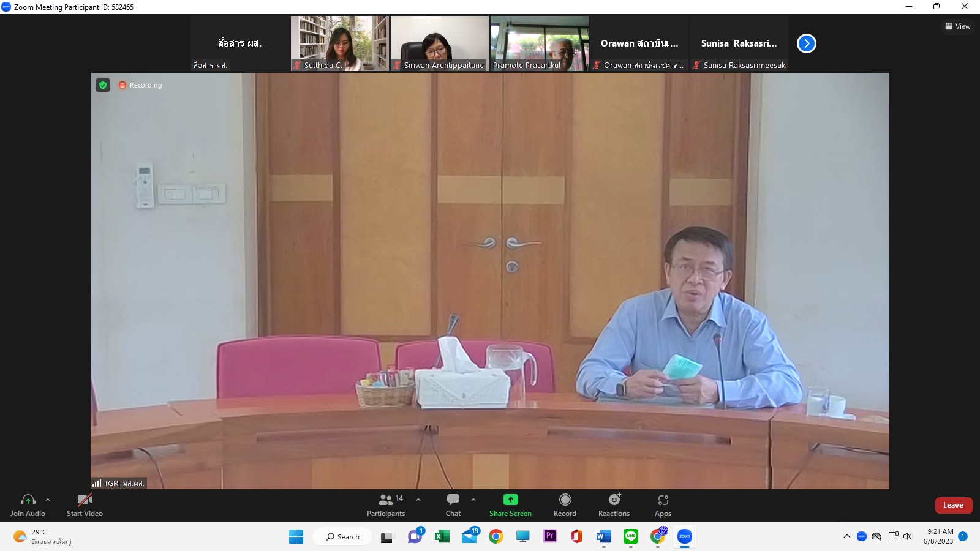Select Sutthida C. video thumbnail
This screenshot has width=980, height=551.
340,43
